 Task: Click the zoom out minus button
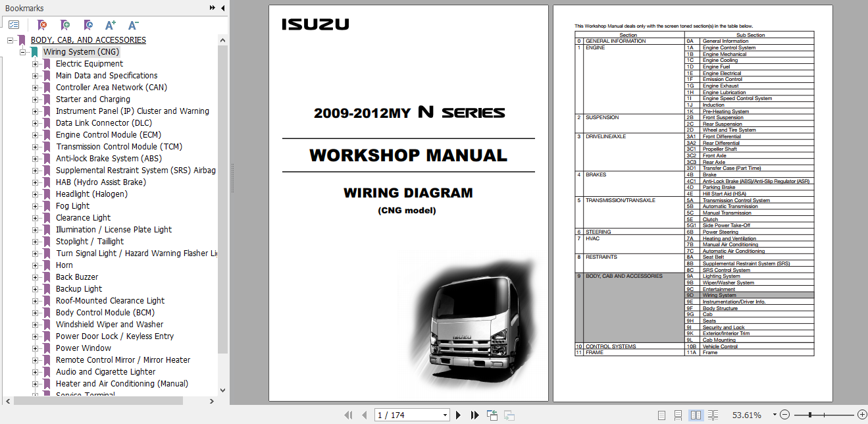click(784, 415)
